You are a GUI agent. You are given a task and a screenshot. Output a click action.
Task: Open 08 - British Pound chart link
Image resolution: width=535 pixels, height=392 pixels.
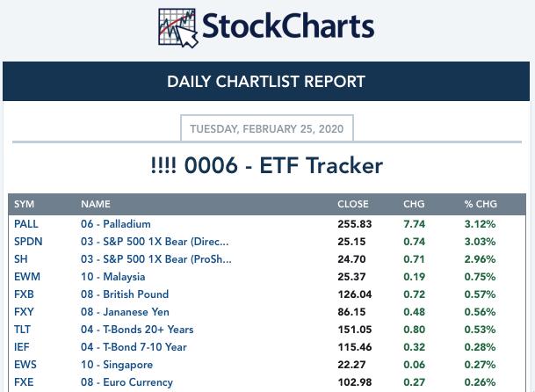coord(125,294)
